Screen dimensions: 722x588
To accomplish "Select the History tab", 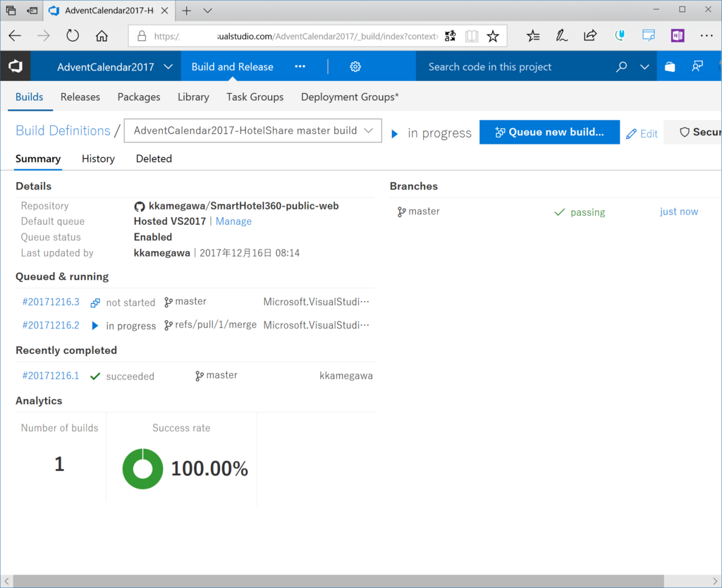I will pos(98,159).
